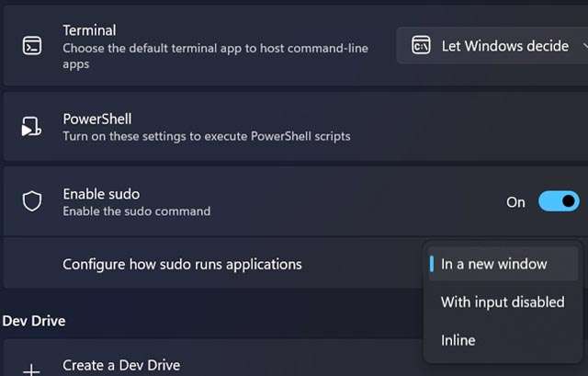Click the Enable sudo title text
The image size is (588, 376).
pyautogui.click(x=101, y=194)
